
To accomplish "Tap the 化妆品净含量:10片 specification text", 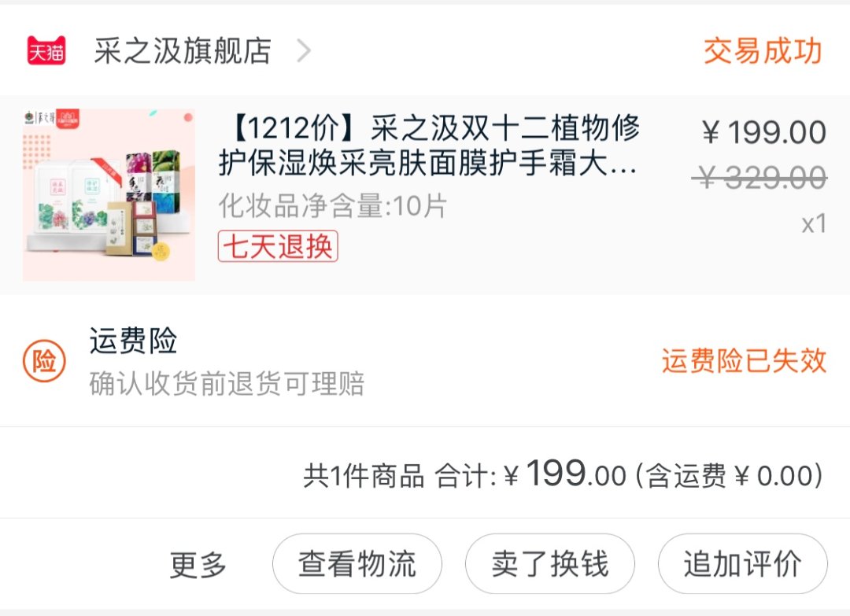I will click(333, 206).
